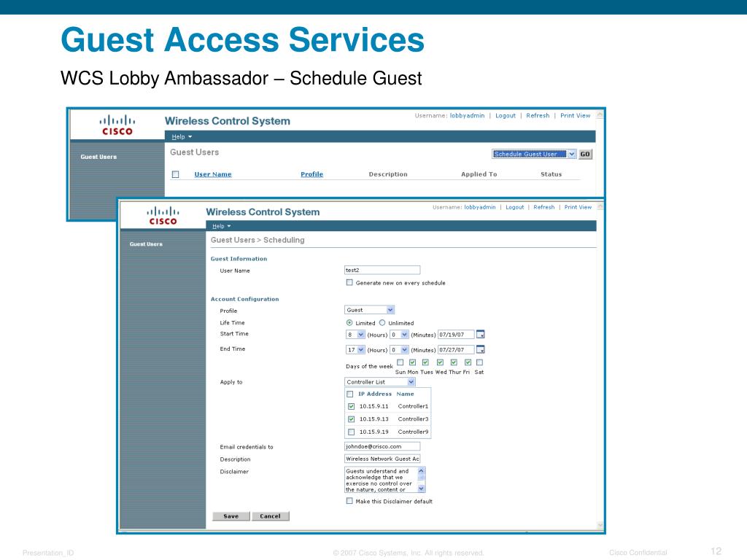Click Refresh in the back window
The image size is (747, 560).
538,115
